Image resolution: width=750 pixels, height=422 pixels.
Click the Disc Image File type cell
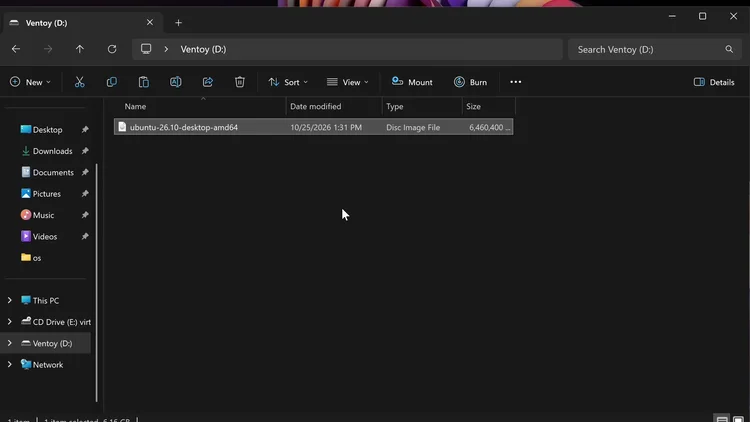click(413, 127)
